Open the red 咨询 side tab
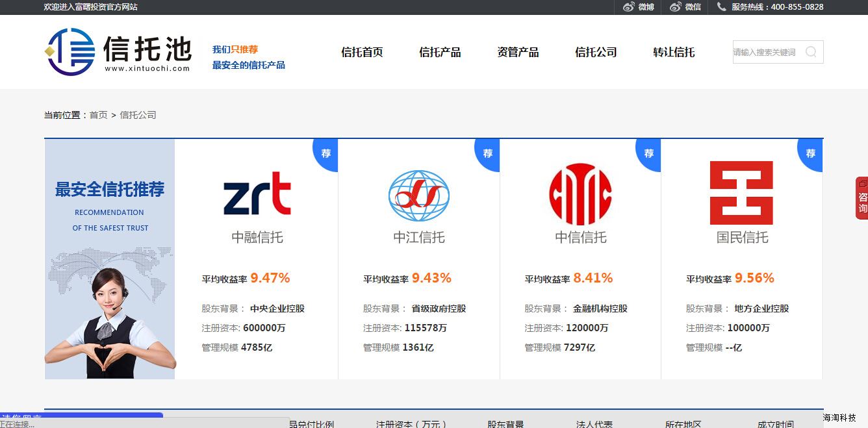 862,198
